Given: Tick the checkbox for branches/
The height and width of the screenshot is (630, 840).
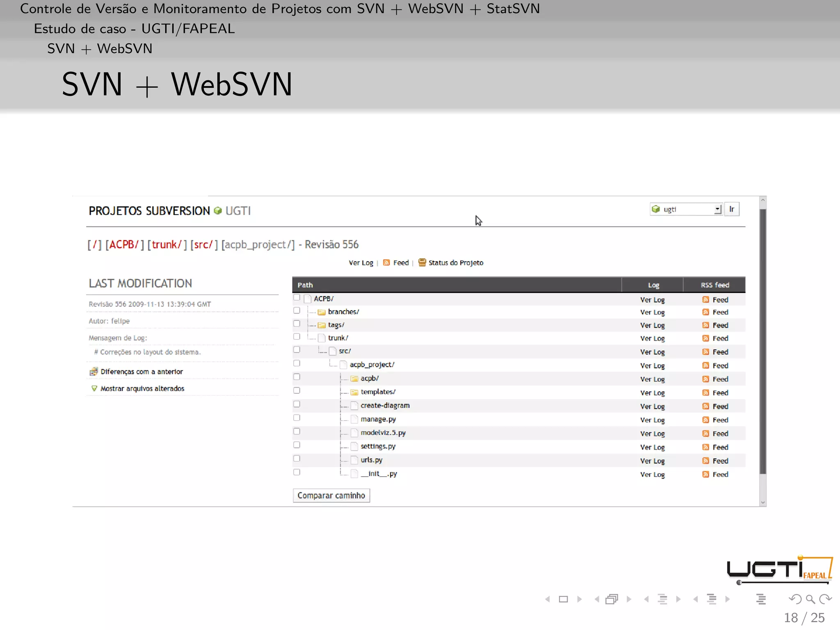Looking at the screenshot, I should (297, 310).
